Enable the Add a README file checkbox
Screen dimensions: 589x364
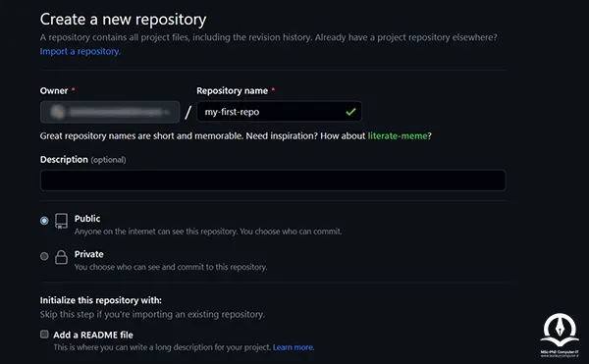tap(44, 334)
